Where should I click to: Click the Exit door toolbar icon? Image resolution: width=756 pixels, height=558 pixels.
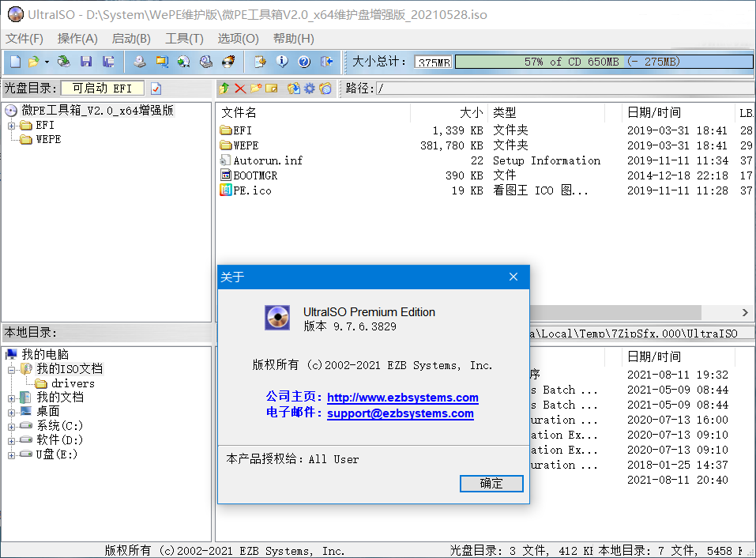coord(327,62)
